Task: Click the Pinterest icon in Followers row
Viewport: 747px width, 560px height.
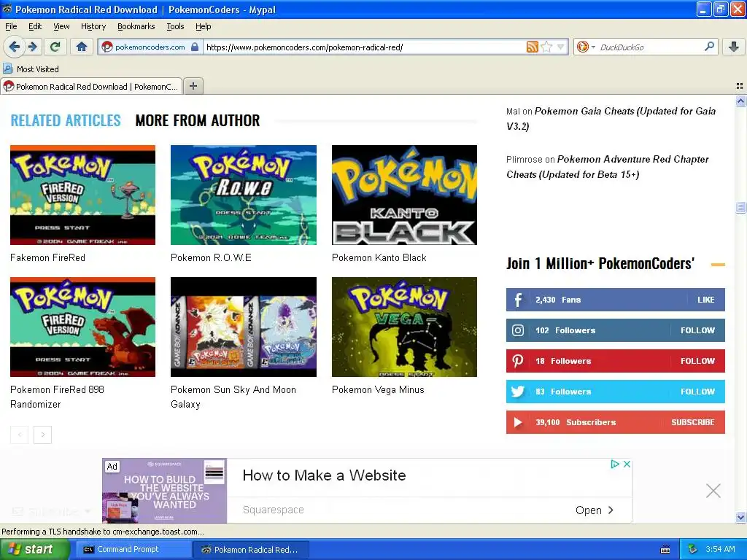Action: pos(518,361)
